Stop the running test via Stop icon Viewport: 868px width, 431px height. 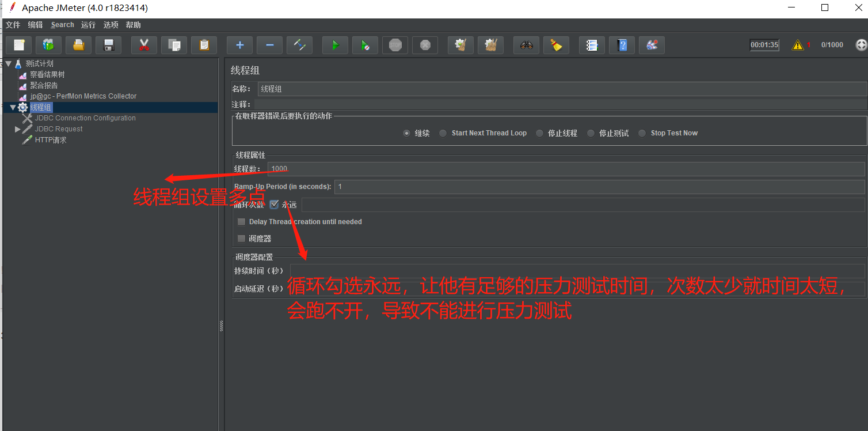pos(395,45)
